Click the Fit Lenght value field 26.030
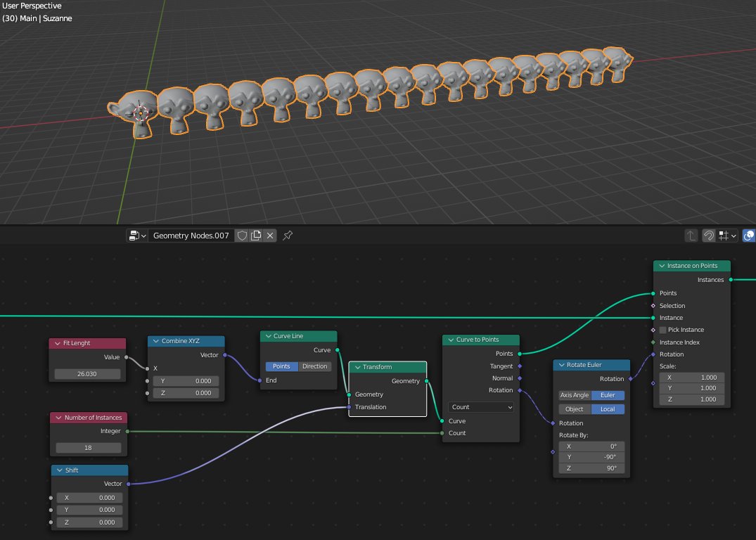756x540 pixels. pyautogui.click(x=87, y=373)
